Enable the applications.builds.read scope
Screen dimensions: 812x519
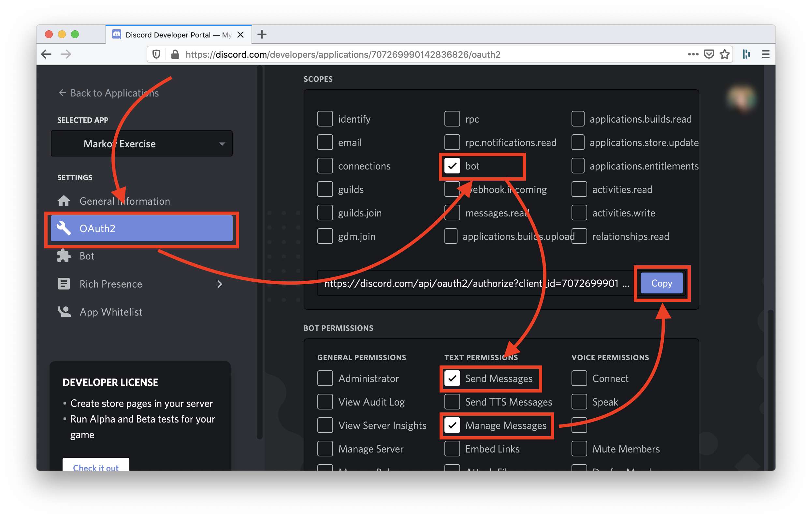coord(578,119)
